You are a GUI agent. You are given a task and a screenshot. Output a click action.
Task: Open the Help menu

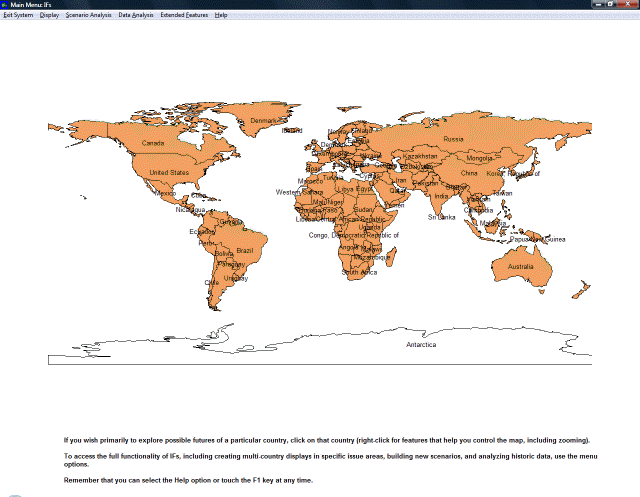coord(221,16)
